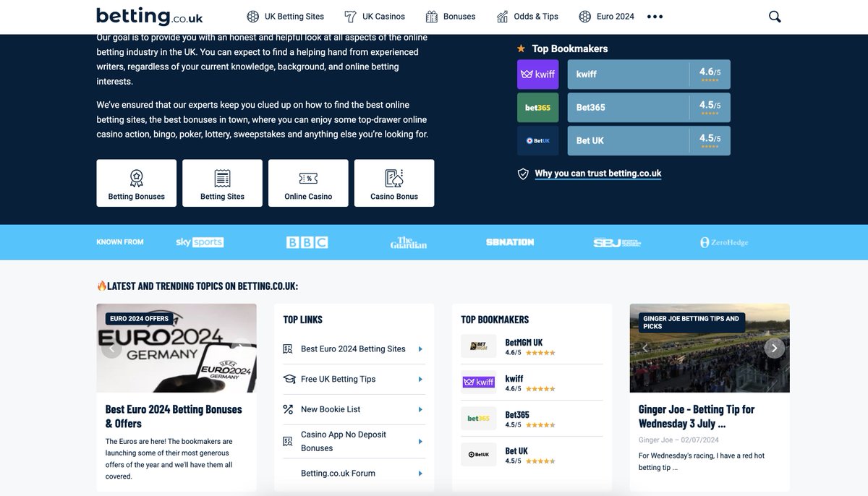Expand arrow next to Betting.co.uk Forum
The width and height of the screenshot is (868, 496).
point(420,474)
